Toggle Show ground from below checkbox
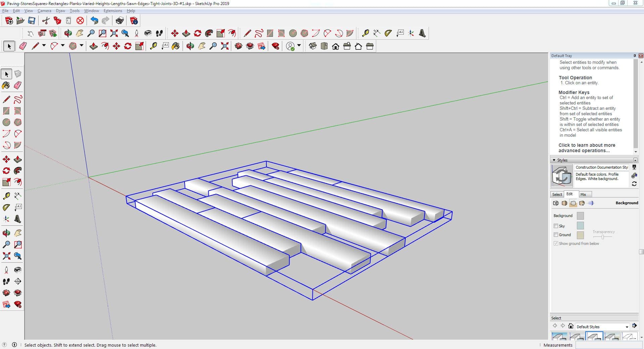Image resolution: width=644 pixels, height=349 pixels. pyautogui.click(x=556, y=244)
